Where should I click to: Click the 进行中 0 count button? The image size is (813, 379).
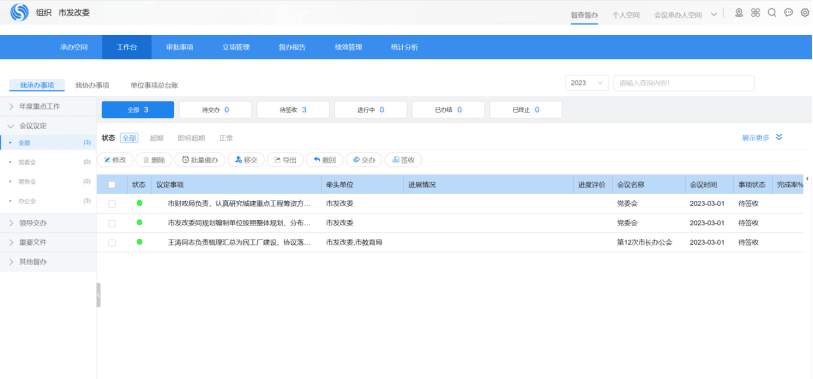pyautogui.click(x=371, y=110)
